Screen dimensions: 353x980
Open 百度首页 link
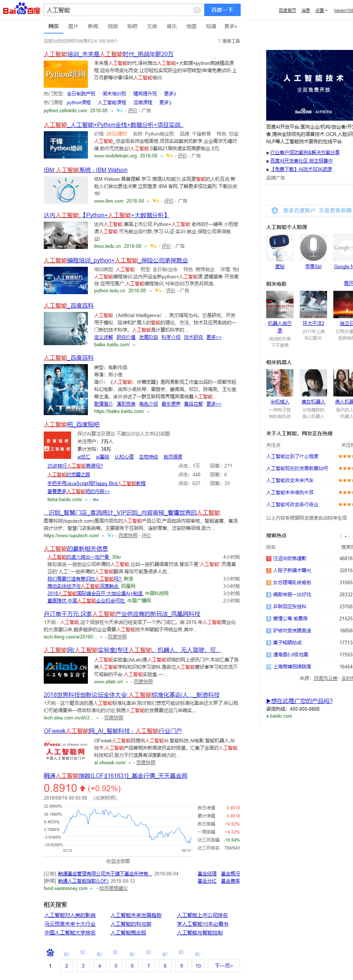[x=287, y=10]
